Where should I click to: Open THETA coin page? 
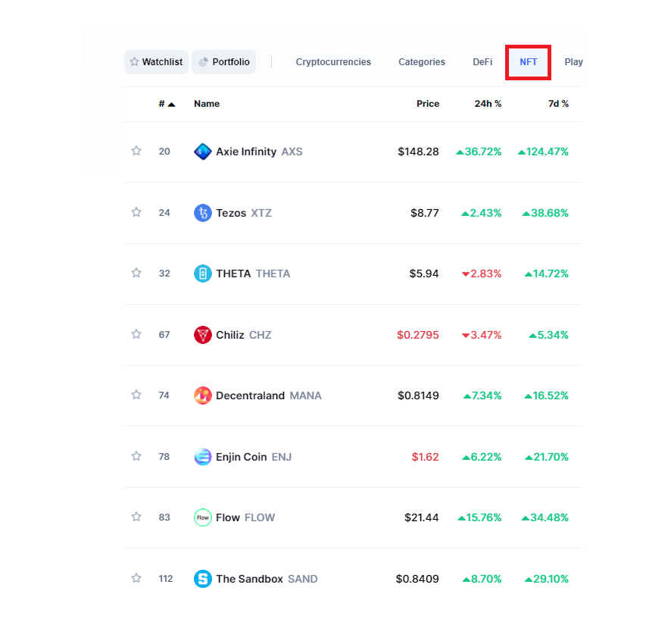point(253,274)
